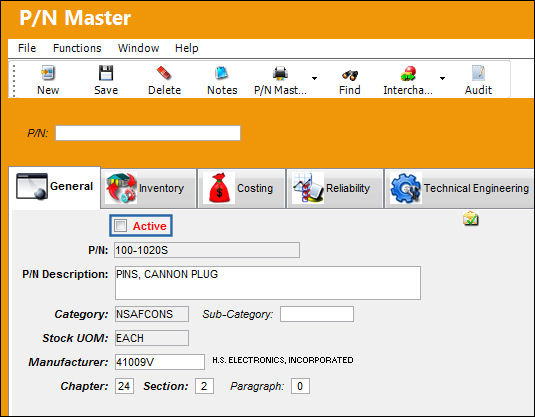Click the Paragraph field showing 0
The image size is (535, 417).
[x=300, y=386]
